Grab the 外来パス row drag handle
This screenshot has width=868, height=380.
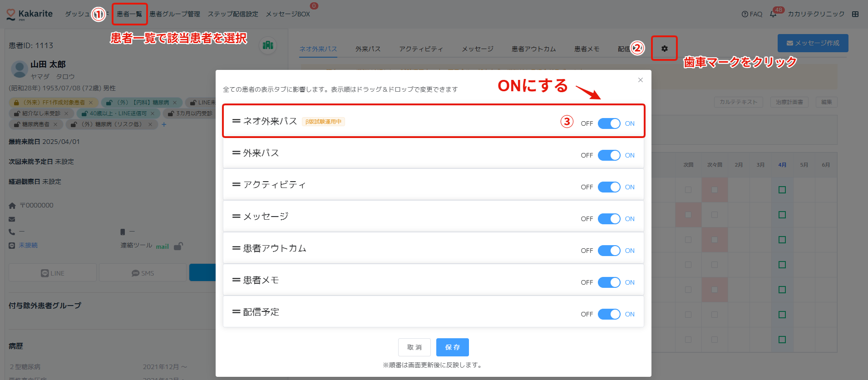tap(236, 153)
